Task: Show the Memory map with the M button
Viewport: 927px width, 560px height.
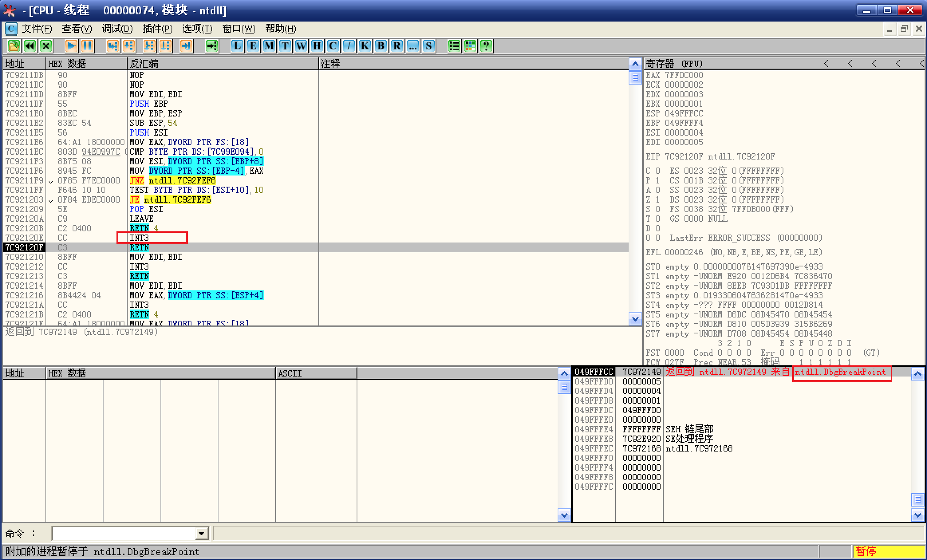Action: coord(269,46)
